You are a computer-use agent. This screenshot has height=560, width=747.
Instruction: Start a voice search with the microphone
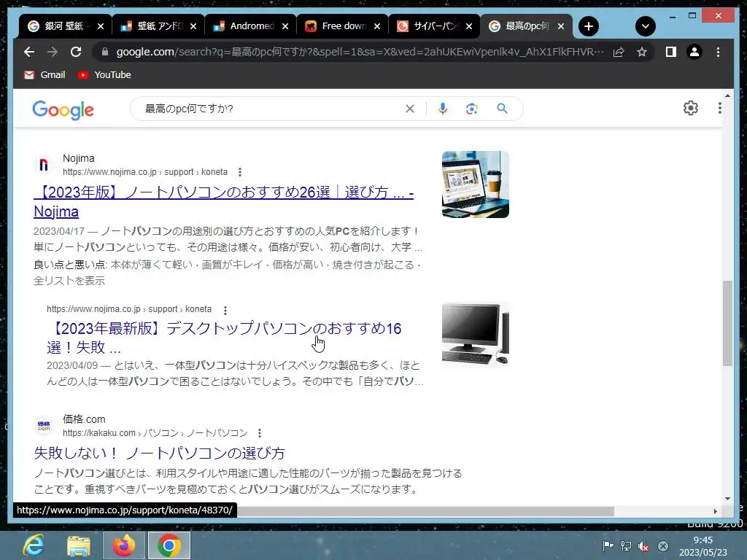click(x=443, y=109)
